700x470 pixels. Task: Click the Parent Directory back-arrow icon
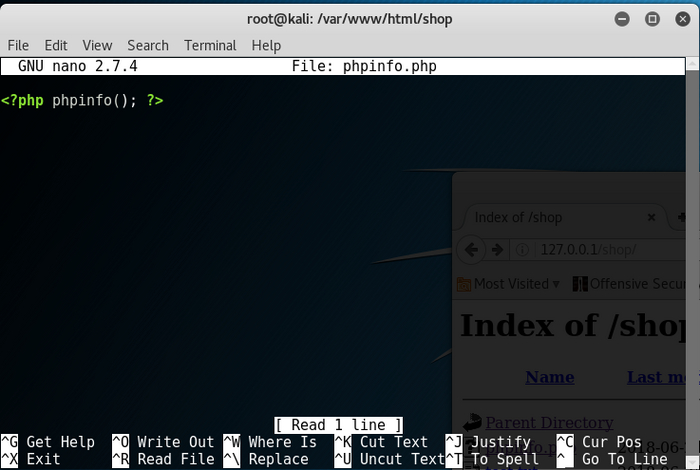click(x=472, y=422)
